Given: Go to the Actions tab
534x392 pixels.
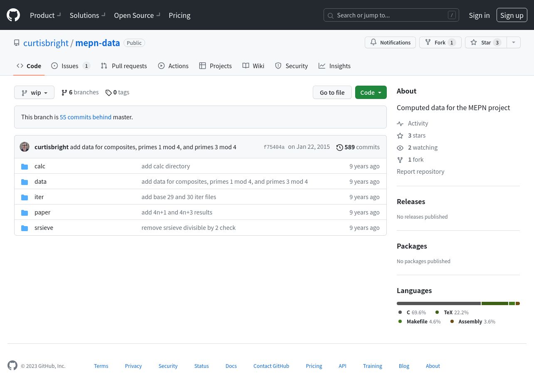Looking at the screenshot, I should pyautogui.click(x=173, y=66).
